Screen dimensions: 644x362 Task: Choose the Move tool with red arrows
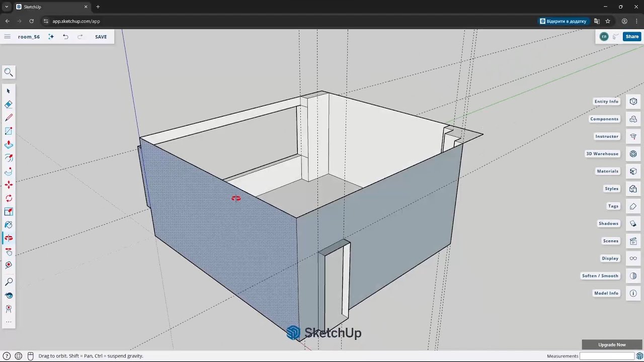coord(9,185)
